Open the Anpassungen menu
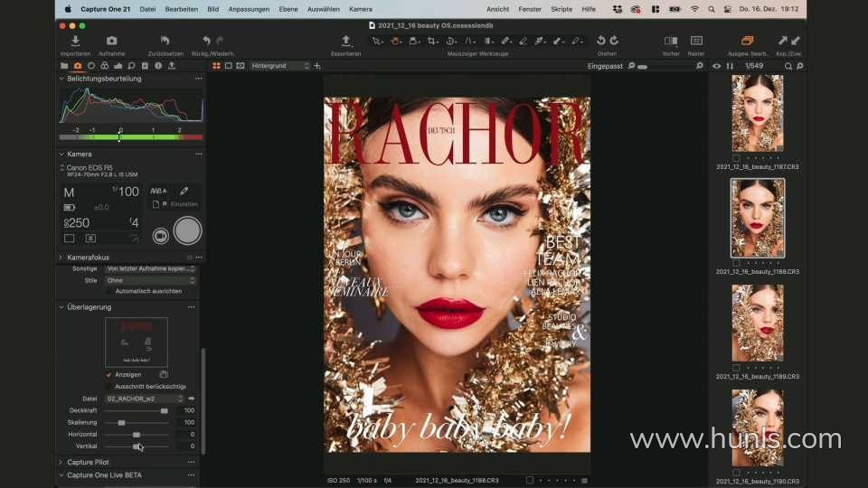 (x=248, y=9)
